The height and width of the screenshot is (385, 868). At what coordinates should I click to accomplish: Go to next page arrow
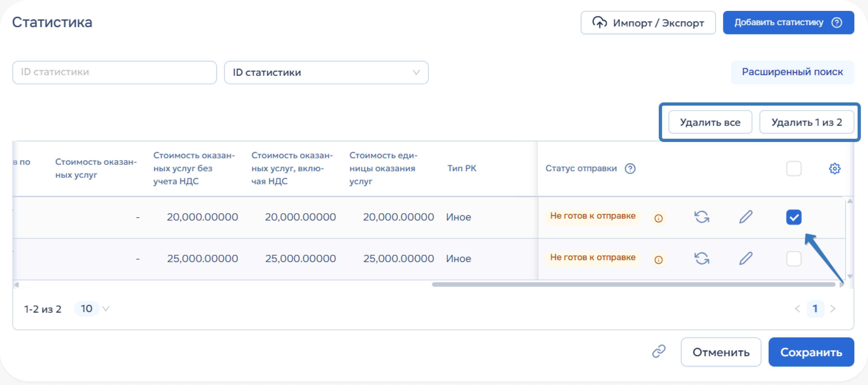coord(833,308)
